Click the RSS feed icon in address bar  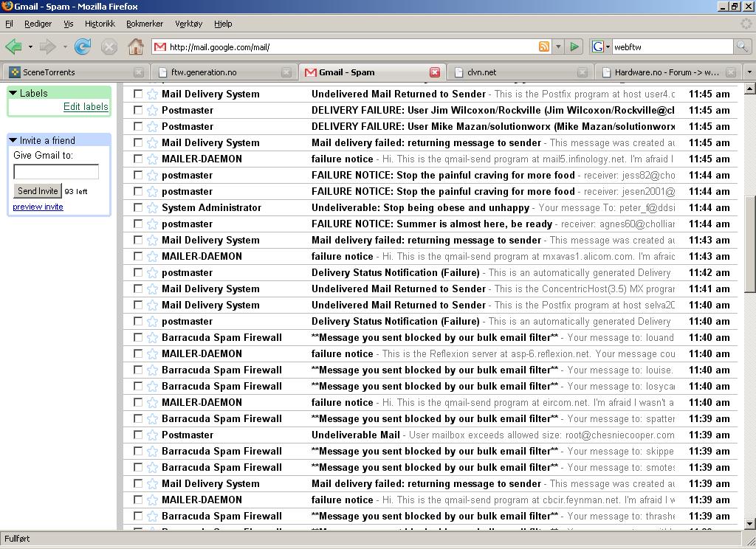pos(544,46)
